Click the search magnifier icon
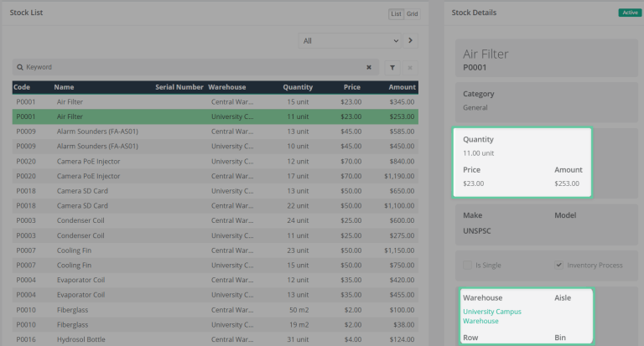The image size is (644, 346). tap(19, 67)
